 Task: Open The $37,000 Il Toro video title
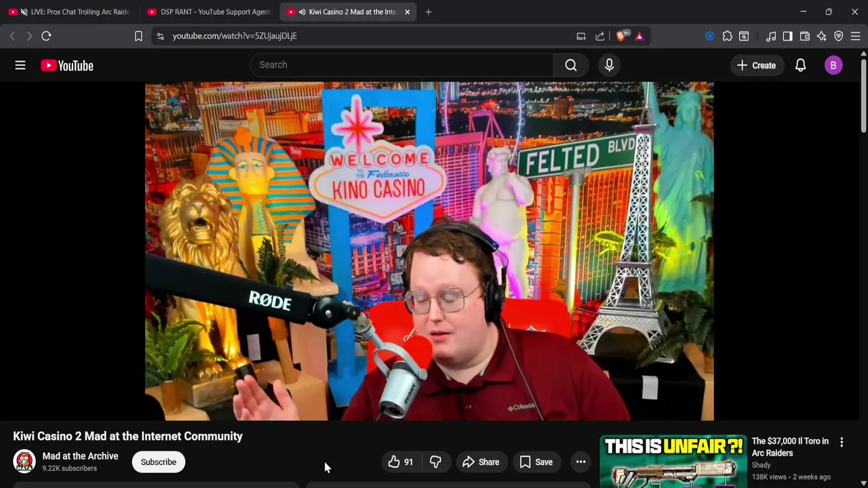[790, 447]
